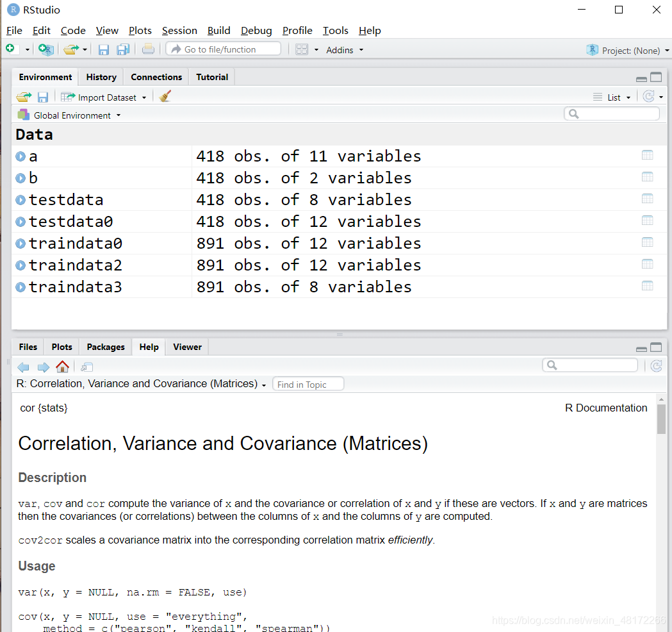Open the New File dropdown arrow
The image size is (672, 632).
pos(27,50)
